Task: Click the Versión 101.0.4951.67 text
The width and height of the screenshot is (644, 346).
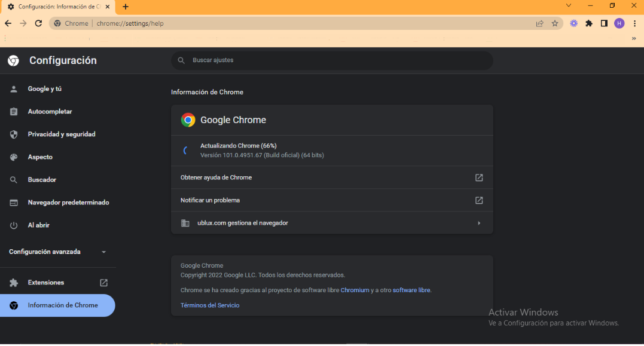Action: [262, 155]
